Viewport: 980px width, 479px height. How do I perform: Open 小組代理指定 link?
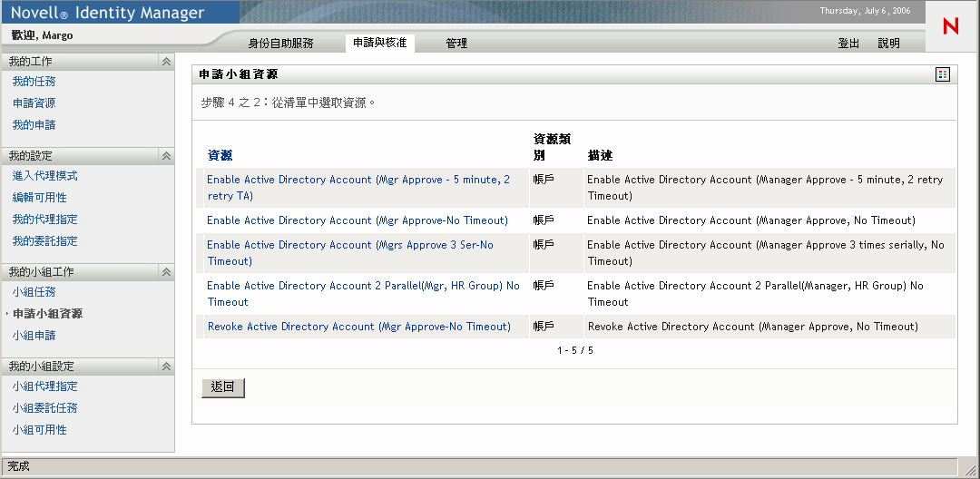click(45, 386)
